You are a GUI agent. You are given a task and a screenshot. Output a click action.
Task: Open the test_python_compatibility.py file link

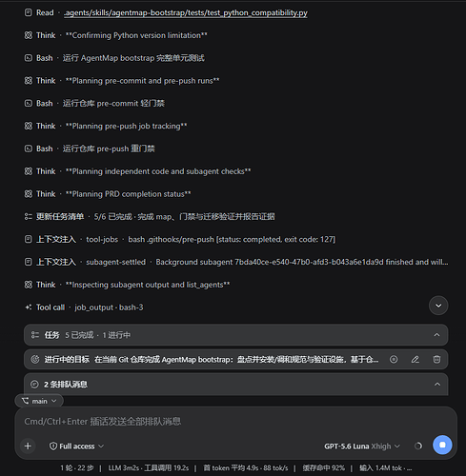tap(186, 12)
